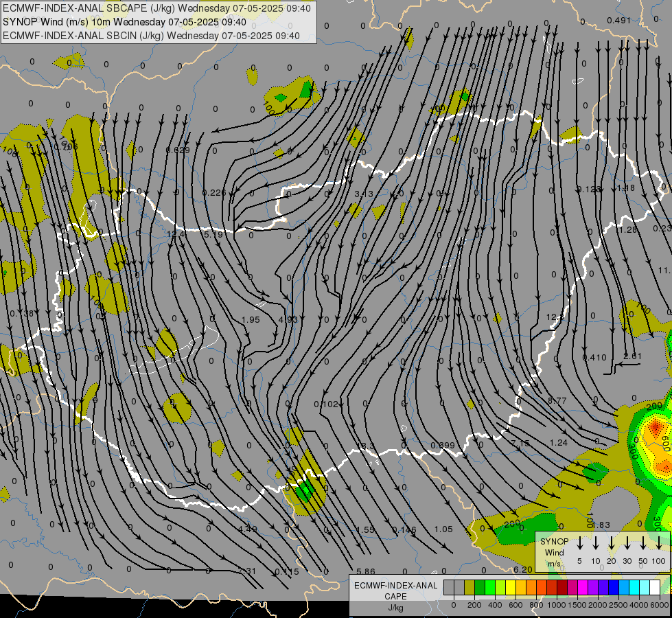Screen dimensions: 672x618
Task: Click the 5.19 value on the map
Action: click(213, 234)
